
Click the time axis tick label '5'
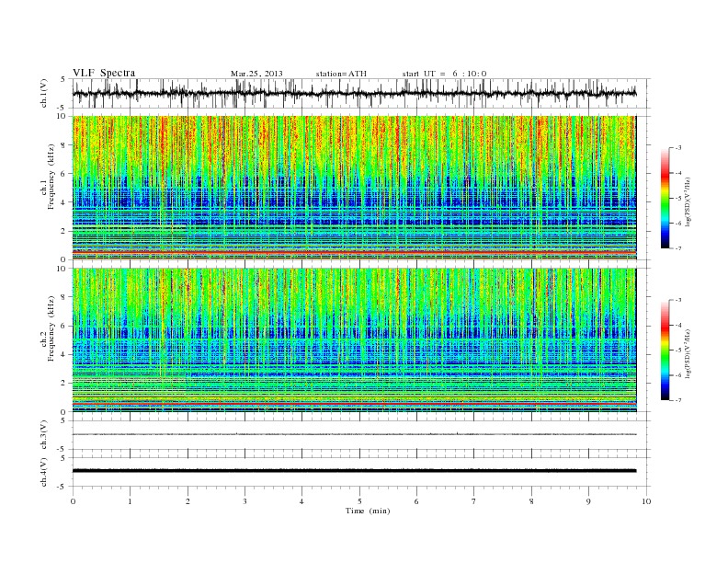tap(359, 501)
